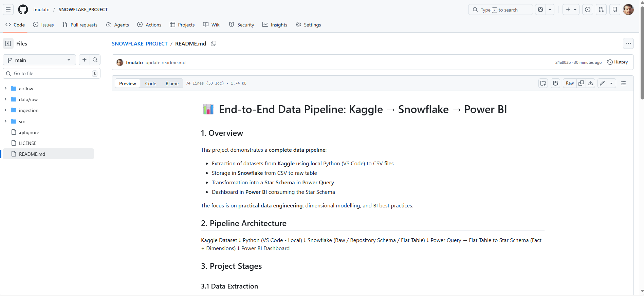Click the Raw button
This screenshot has height=296, width=644.
point(570,83)
